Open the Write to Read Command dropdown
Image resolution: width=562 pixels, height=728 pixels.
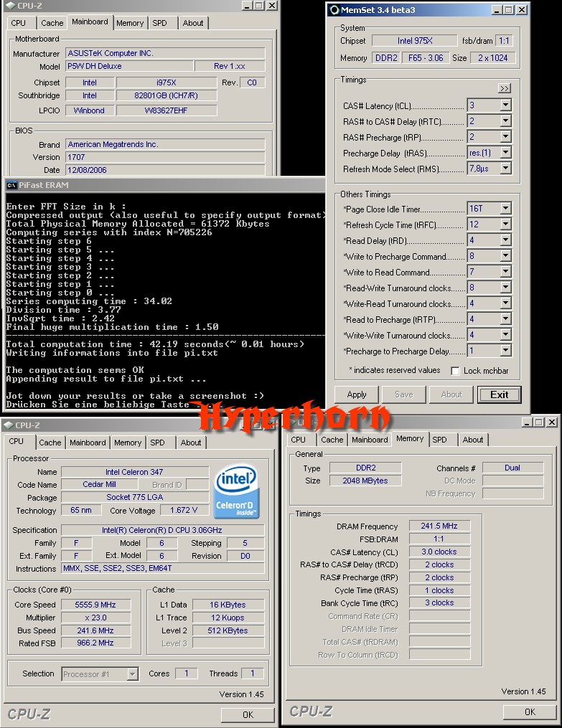click(x=506, y=272)
